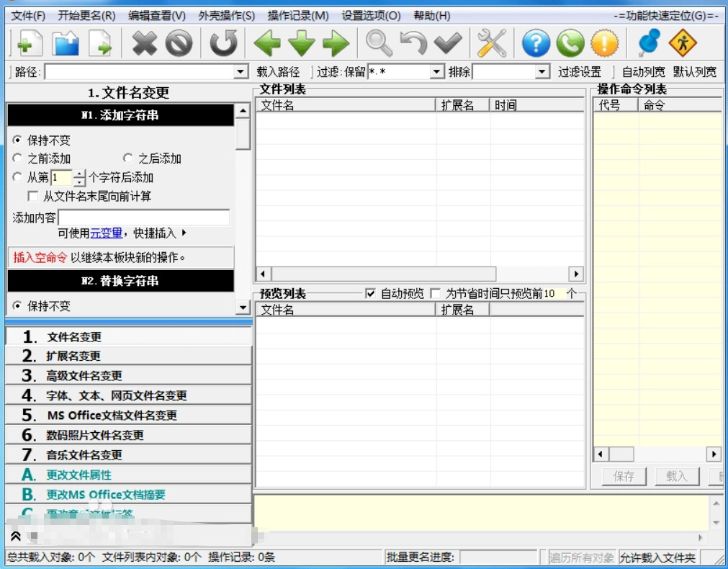
Task: Click the wrench and screwdriver settings icon
Action: point(492,44)
